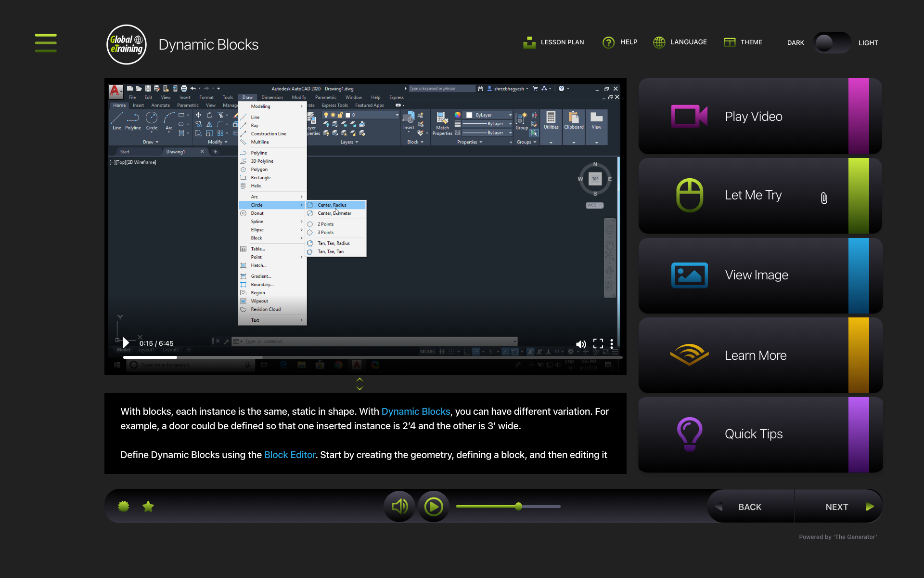This screenshot has width=924, height=578.
Task: Play the embedded video
Action: [126, 343]
